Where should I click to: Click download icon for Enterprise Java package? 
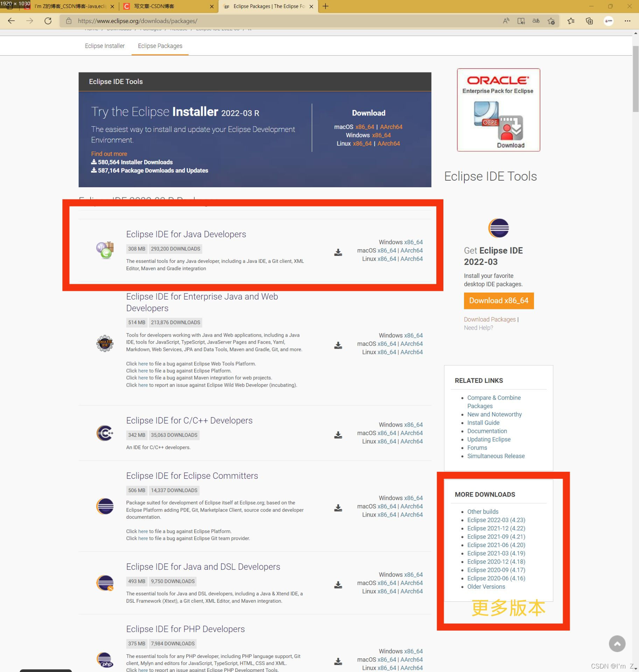coord(338,345)
